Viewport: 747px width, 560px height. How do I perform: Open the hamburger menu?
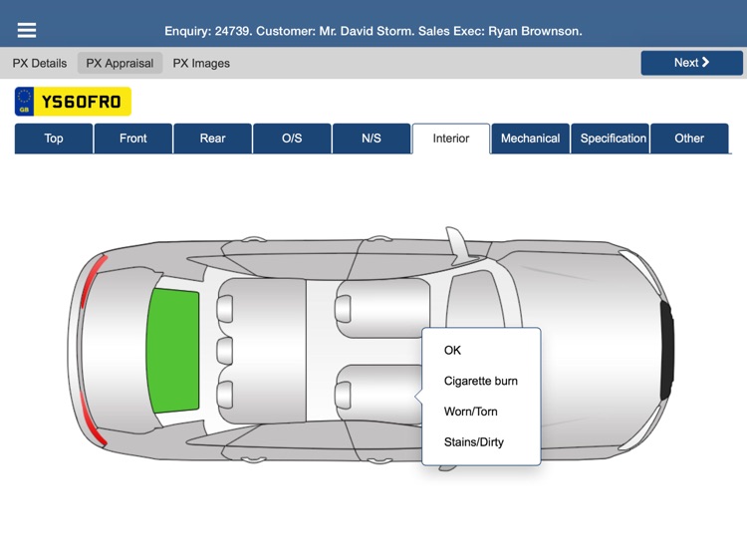pyautogui.click(x=27, y=30)
